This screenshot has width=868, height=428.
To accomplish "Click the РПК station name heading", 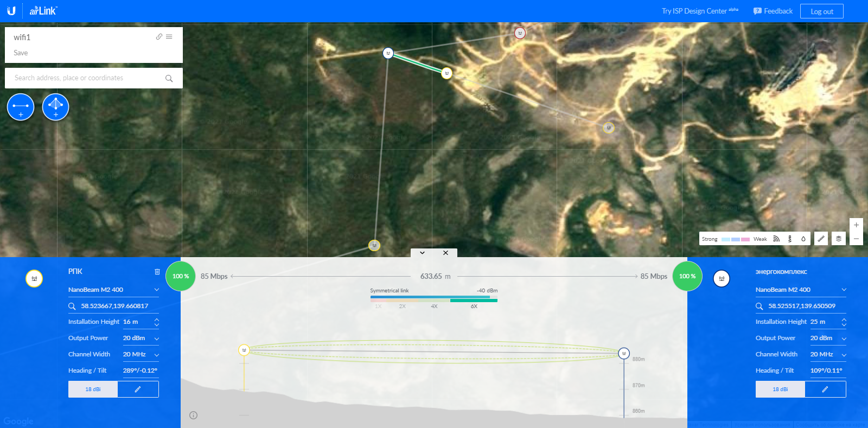I will [x=75, y=271].
